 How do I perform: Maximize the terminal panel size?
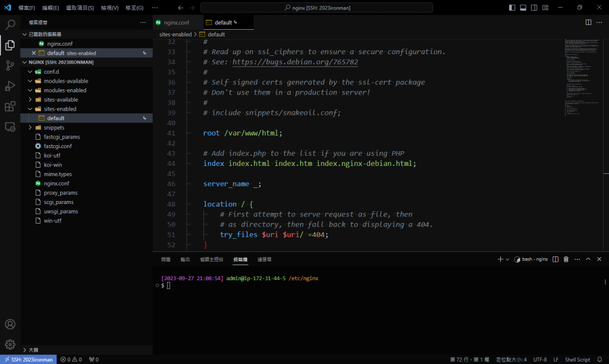pyautogui.click(x=588, y=259)
